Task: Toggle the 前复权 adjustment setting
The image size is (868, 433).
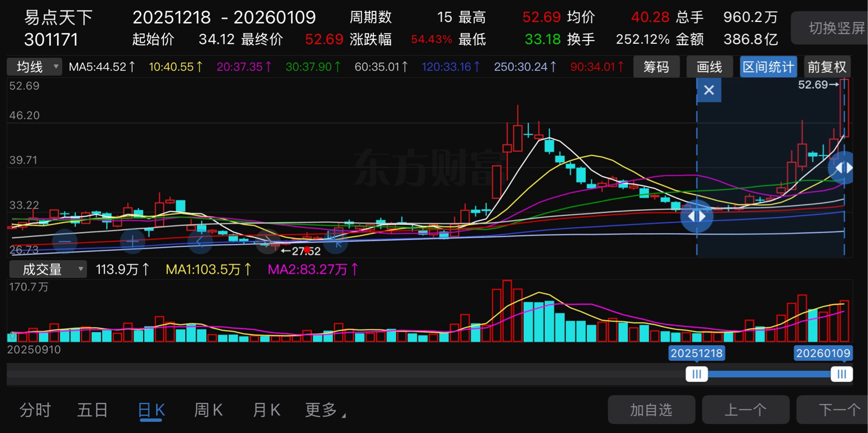Action: pos(827,67)
